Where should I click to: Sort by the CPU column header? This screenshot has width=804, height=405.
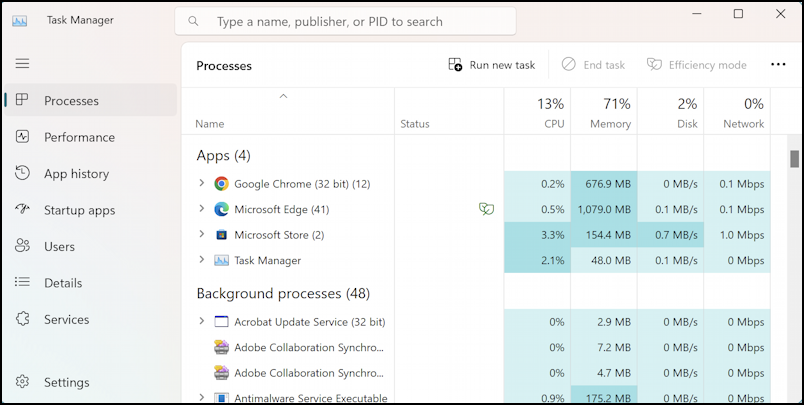point(537,112)
